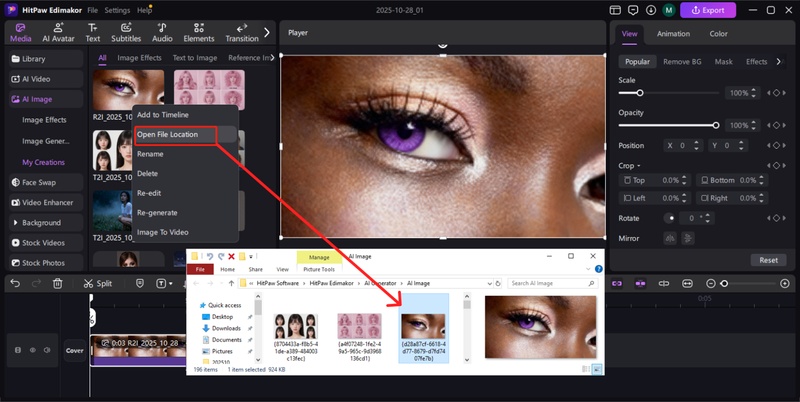Screen dimensions: 800x402
Task: Open the user account avatar M
Action: pyautogui.click(x=668, y=10)
